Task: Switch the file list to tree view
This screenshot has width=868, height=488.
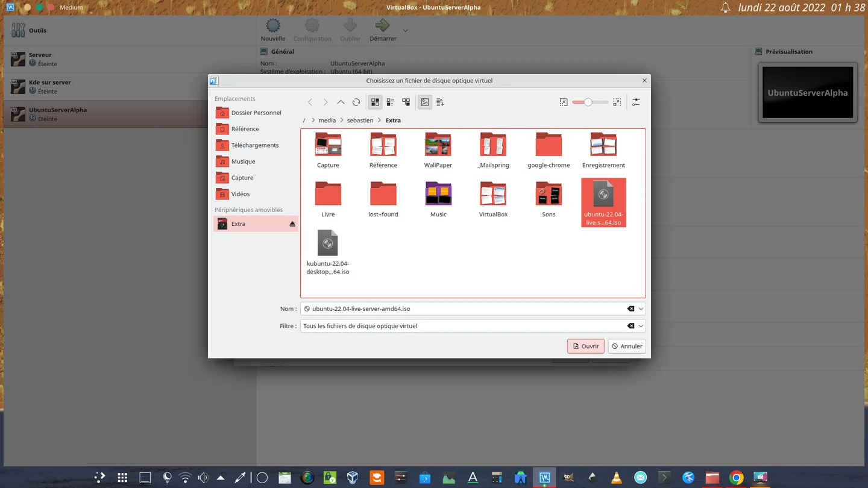Action: tap(406, 102)
